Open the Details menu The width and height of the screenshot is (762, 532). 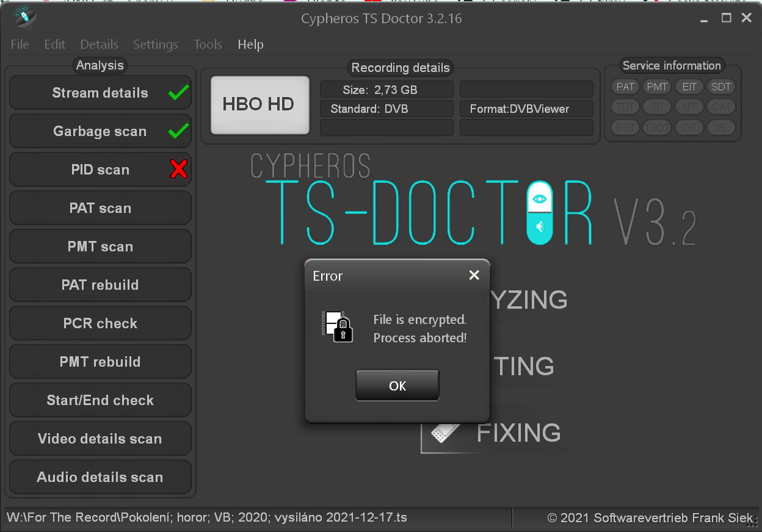(100, 45)
